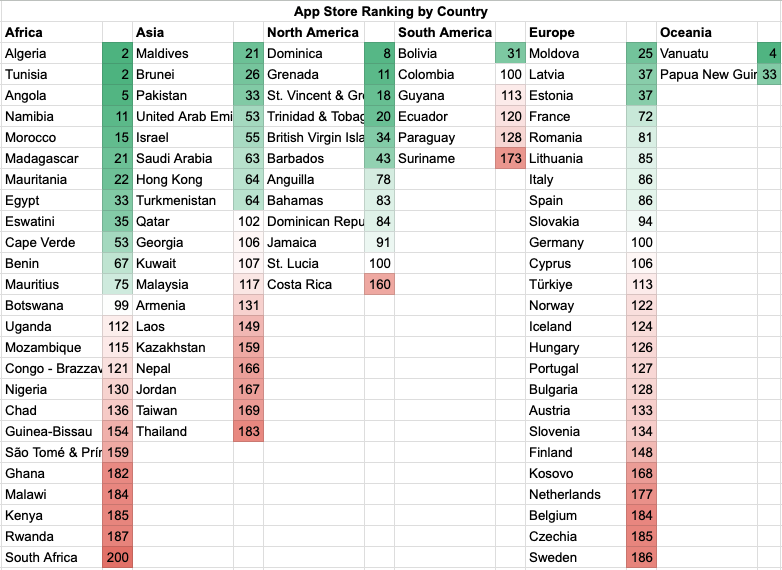
Task: Select Dominica's green ranking cell 8
Action: [380, 54]
